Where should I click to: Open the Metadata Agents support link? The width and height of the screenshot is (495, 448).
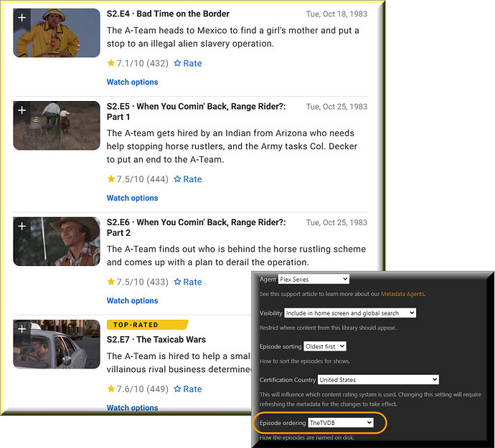tap(402, 294)
